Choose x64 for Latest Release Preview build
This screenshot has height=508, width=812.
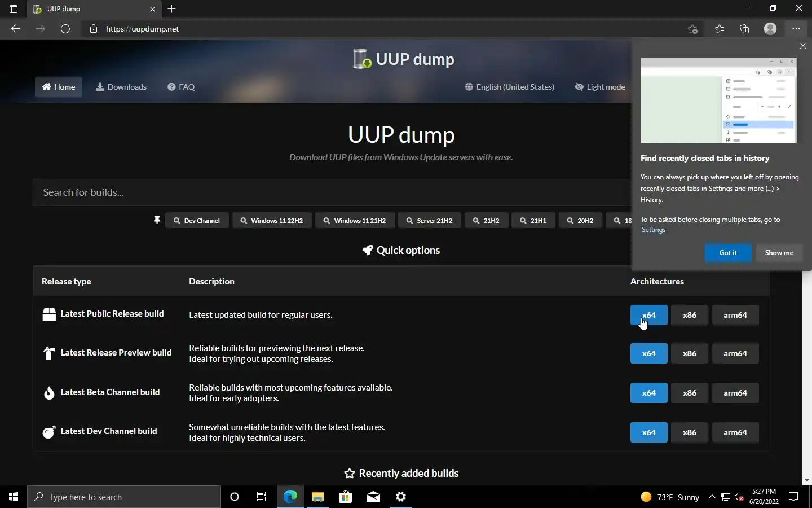pos(648,353)
